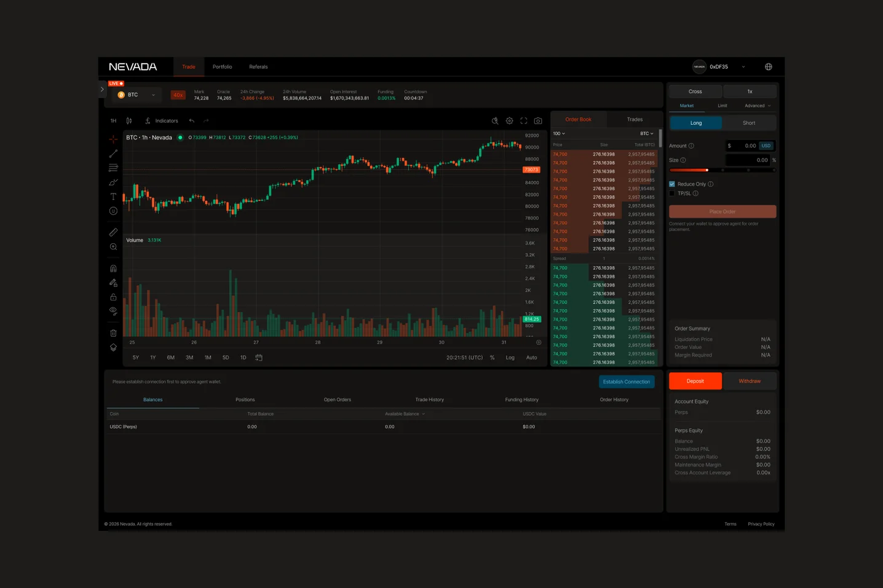Select the text annotation tool
Image resolution: width=883 pixels, height=588 pixels.
pos(113,197)
